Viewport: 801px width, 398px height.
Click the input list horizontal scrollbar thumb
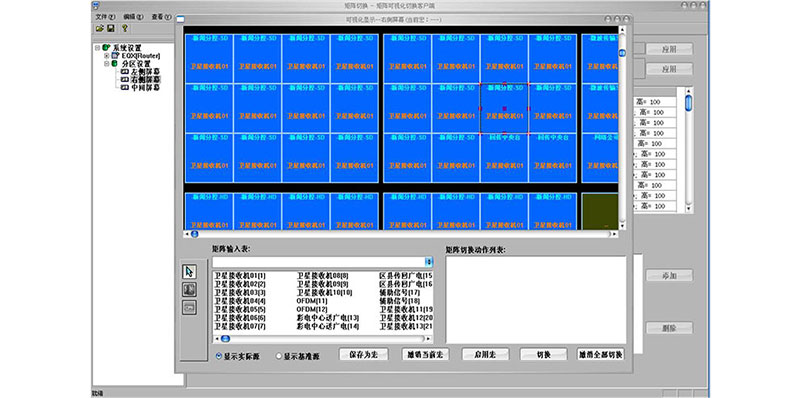[x=225, y=339]
